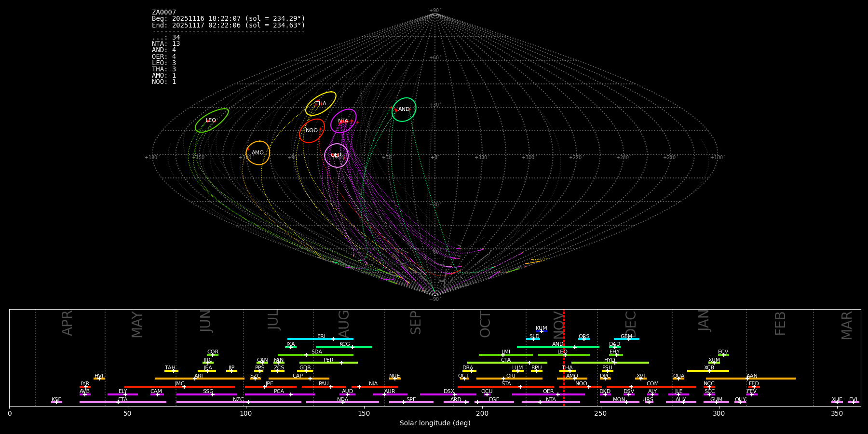The width and height of the screenshot is (868, 434).
Task: Click the pink OER radiant ellipse
Action: [x=336, y=155]
